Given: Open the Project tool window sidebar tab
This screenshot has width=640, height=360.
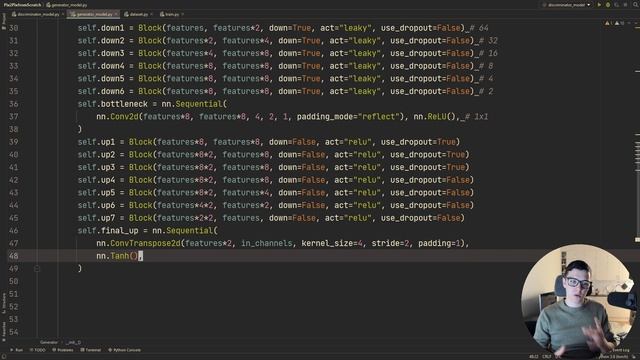Looking at the screenshot, I should (4, 21).
